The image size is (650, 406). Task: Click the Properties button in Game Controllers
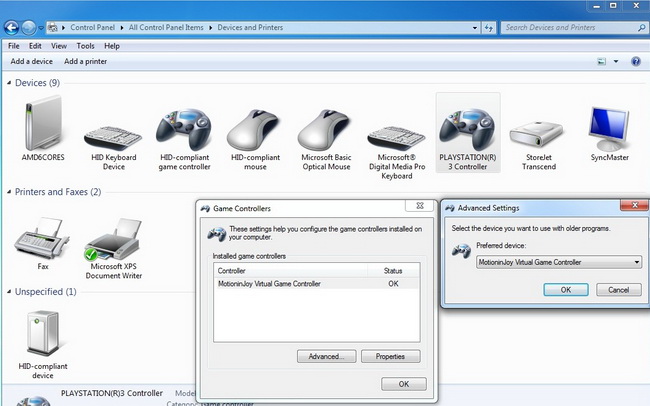390,356
